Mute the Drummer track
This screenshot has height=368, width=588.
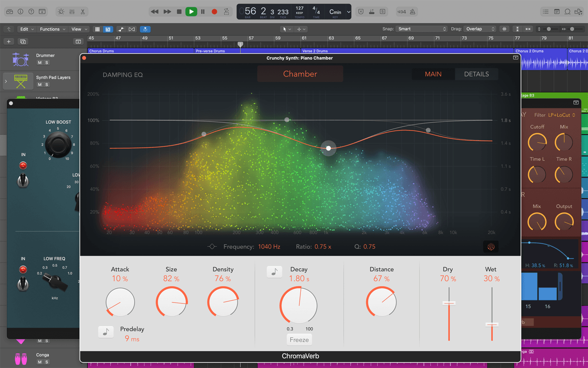(40, 63)
